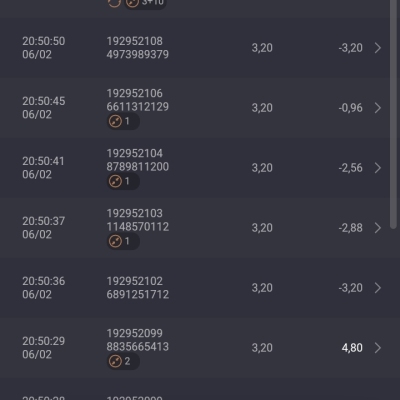This screenshot has width=400, height=400.
Task: Click the 4,80 win amount
Action: pos(352,348)
